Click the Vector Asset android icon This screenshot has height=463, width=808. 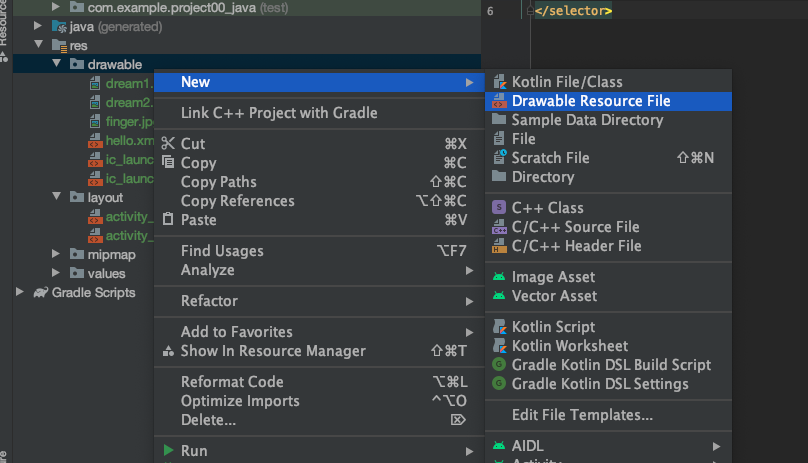coord(499,296)
